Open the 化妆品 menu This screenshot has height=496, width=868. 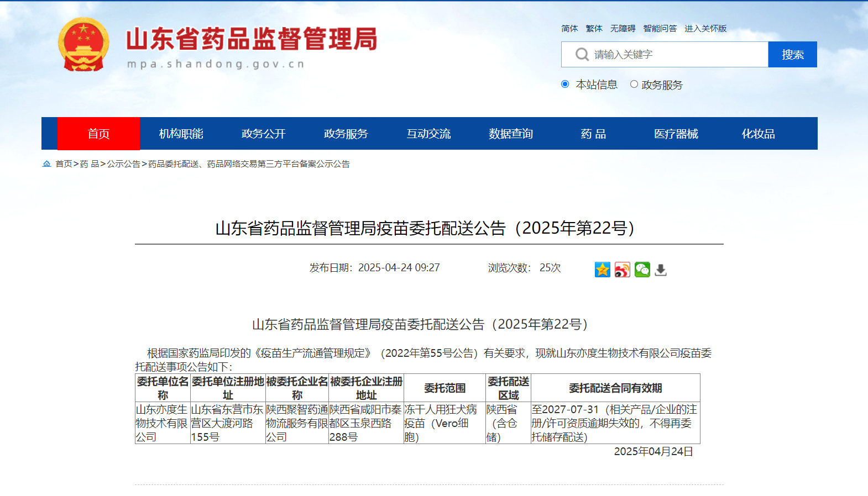point(758,134)
